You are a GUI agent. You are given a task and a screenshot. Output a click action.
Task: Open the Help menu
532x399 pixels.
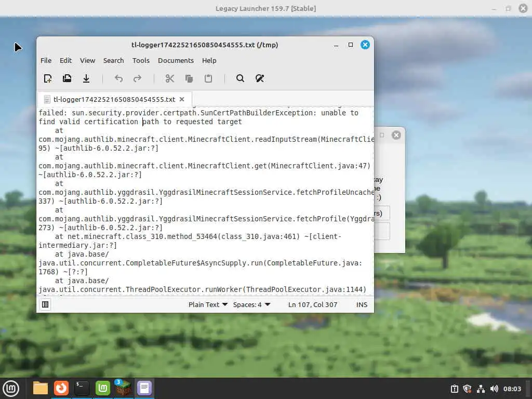click(x=209, y=60)
